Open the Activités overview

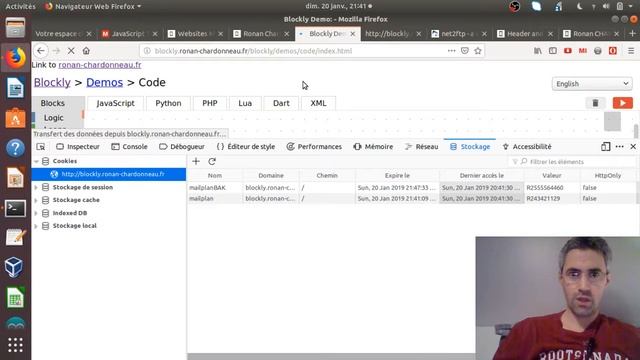click(20, 6)
